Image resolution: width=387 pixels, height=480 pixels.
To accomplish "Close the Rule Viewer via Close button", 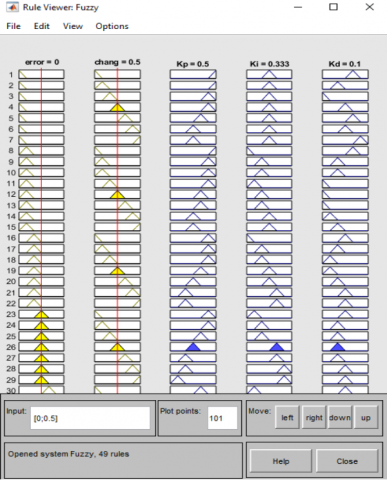I will (x=347, y=461).
